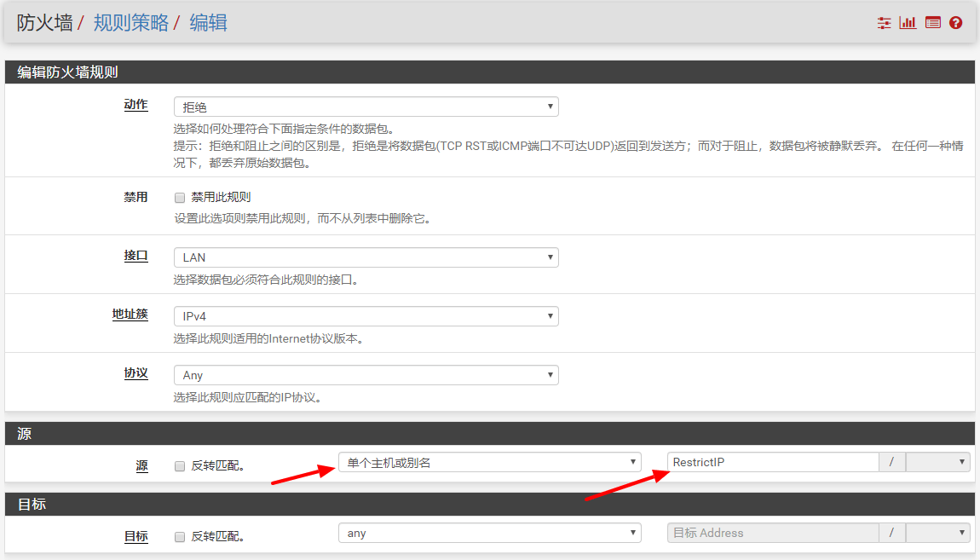Click the 目标 Address input field
980x560 pixels.
[x=772, y=534]
